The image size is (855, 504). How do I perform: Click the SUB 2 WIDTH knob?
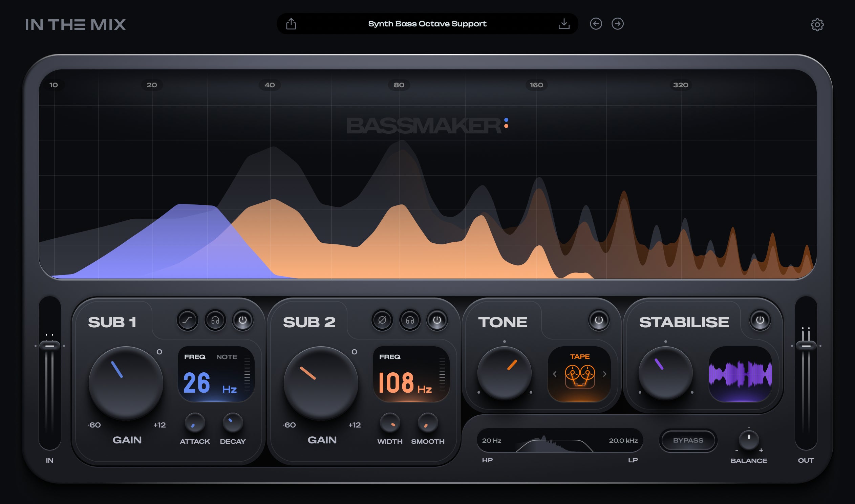pyautogui.click(x=390, y=423)
